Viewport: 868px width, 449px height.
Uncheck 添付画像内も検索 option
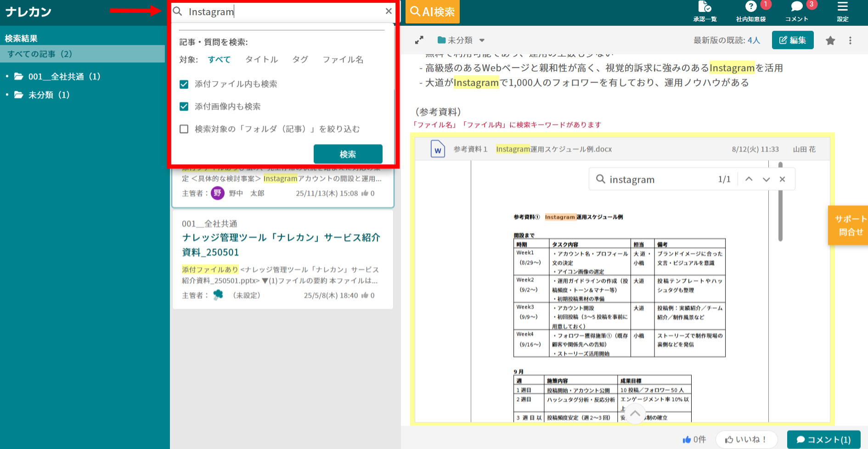184,106
